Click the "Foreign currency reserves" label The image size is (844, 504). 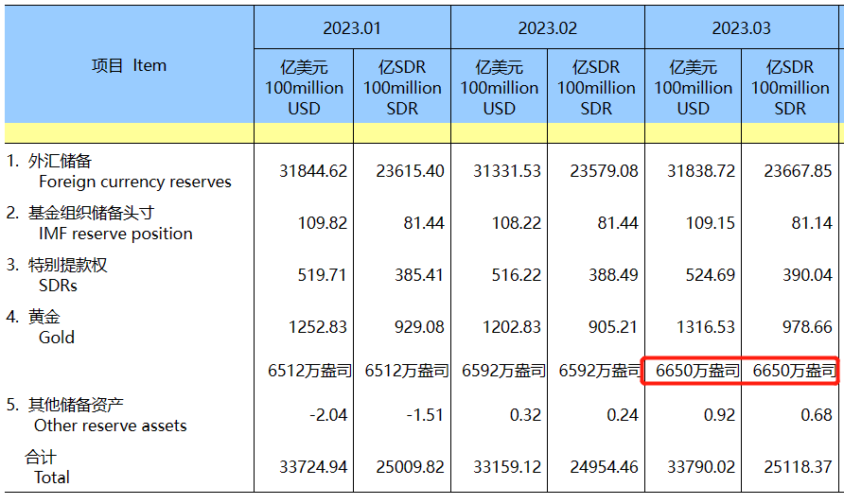[135, 182]
